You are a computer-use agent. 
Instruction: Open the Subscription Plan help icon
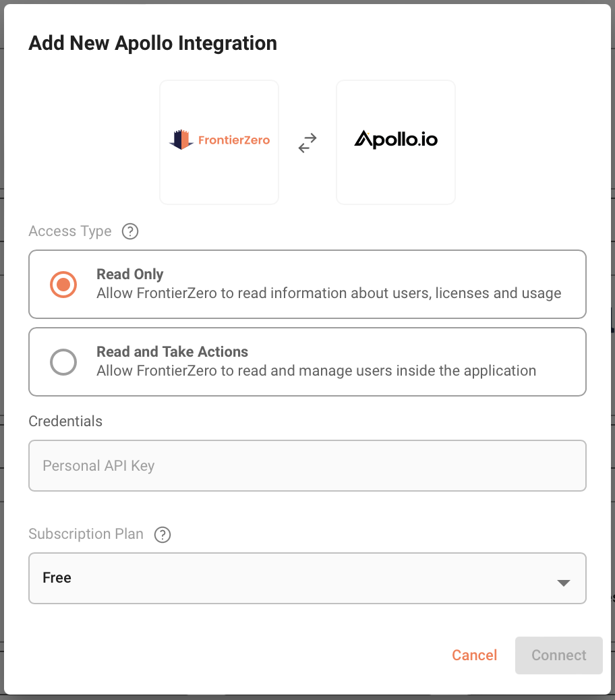163,535
